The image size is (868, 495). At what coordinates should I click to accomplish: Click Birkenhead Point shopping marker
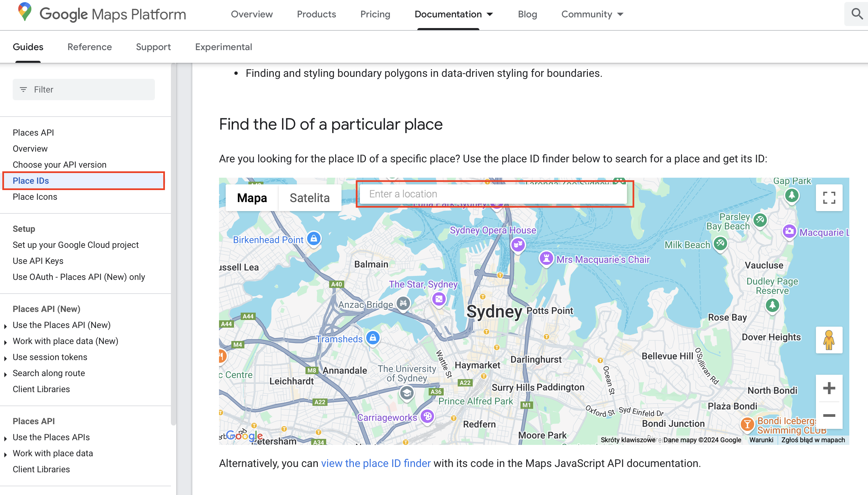[313, 239]
